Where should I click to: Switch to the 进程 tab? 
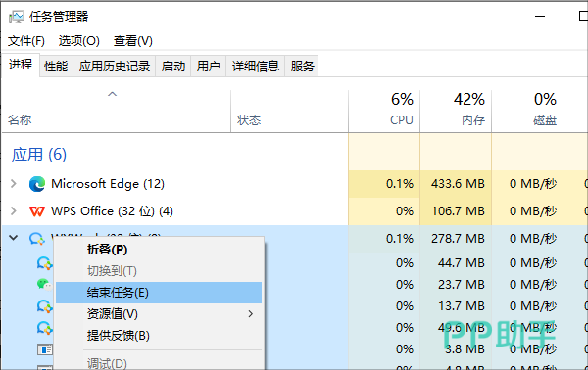point(21,65)
